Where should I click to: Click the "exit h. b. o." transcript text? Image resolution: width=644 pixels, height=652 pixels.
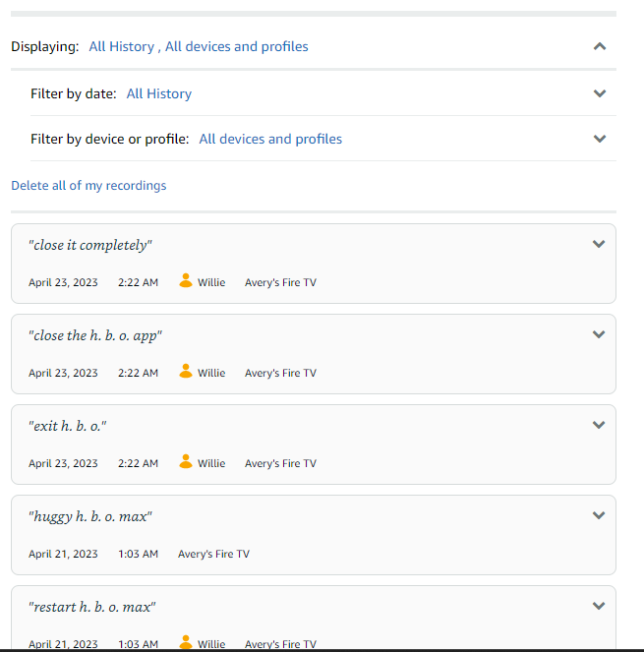(x=68, y=426)
